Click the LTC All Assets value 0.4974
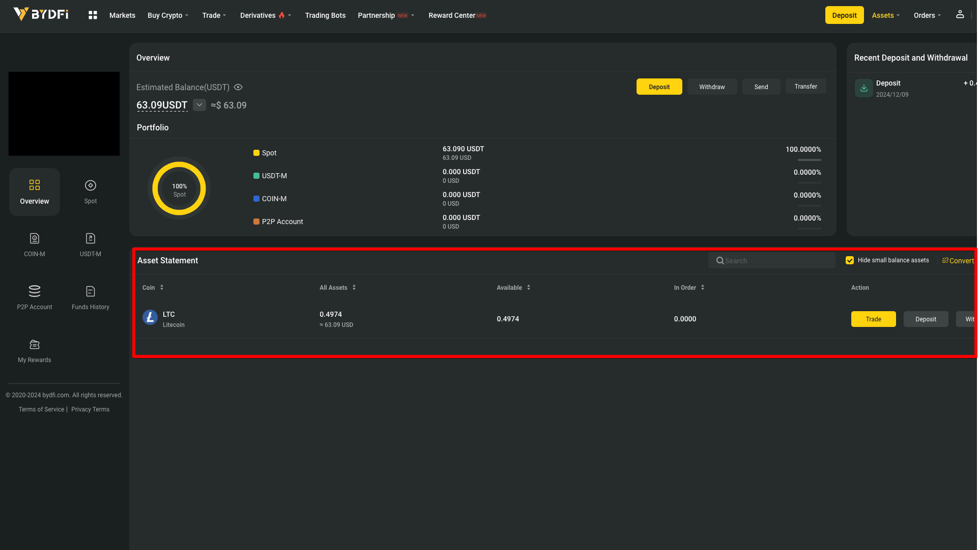 331,314
